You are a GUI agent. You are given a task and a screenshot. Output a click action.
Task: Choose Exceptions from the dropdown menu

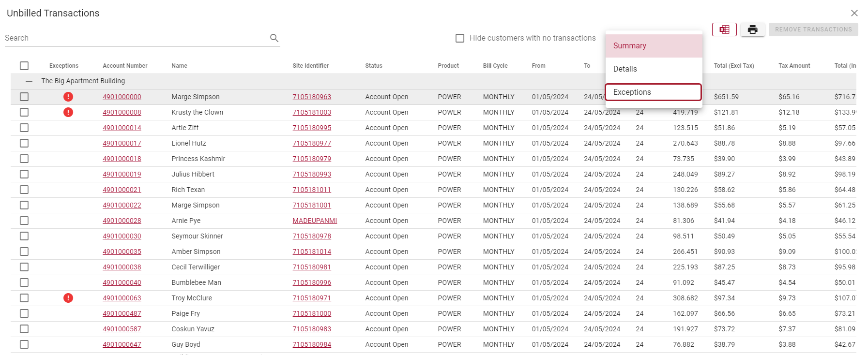[x=654, y=92]
